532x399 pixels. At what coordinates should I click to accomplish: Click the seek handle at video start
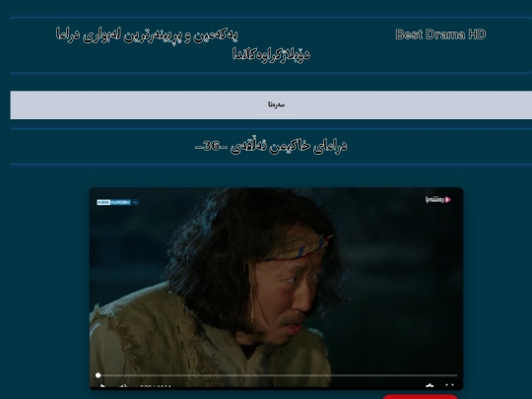click(99, 375)
